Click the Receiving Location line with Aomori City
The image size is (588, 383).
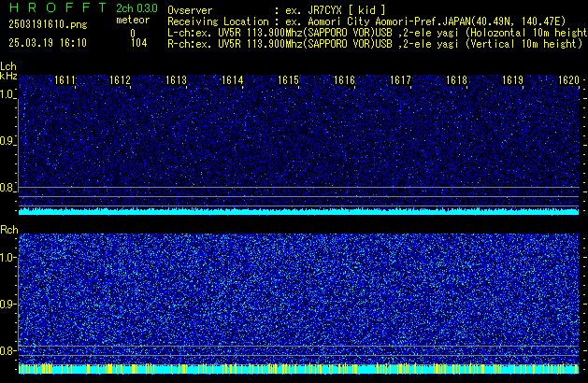click(x=366, y=21)
